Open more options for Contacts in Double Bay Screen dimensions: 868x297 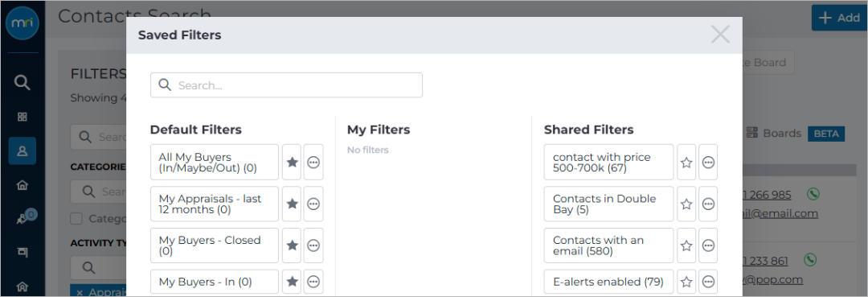(708, 204)
